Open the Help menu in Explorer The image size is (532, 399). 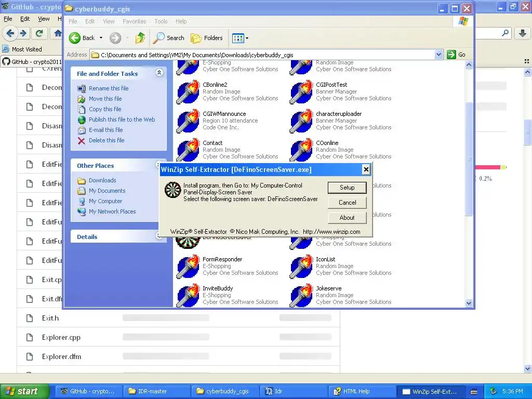181,21
